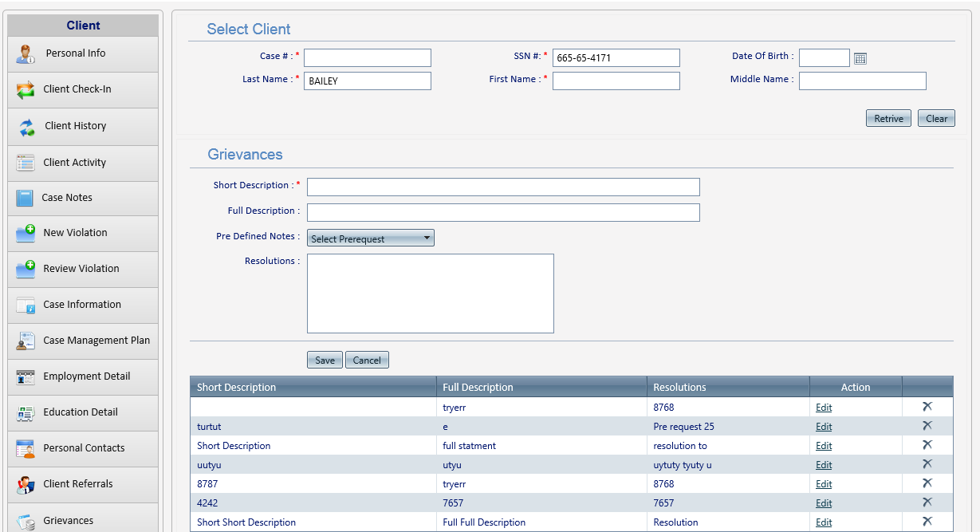Edit the grievance with blank short description
Viewport: 980px width, 532px height.
[824, 408]
